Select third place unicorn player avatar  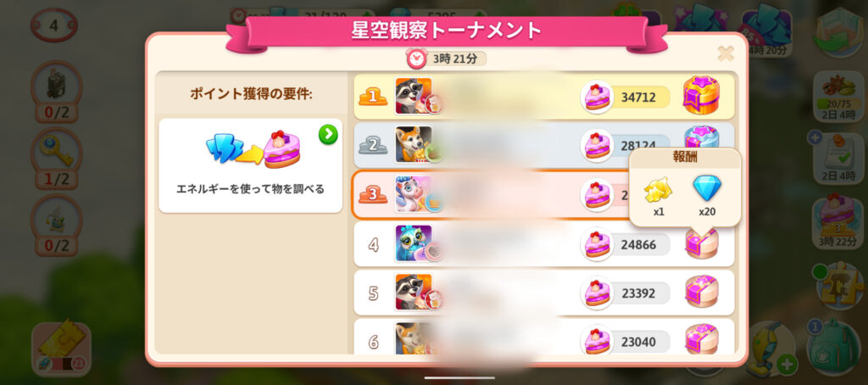click(x=414, y=194)
